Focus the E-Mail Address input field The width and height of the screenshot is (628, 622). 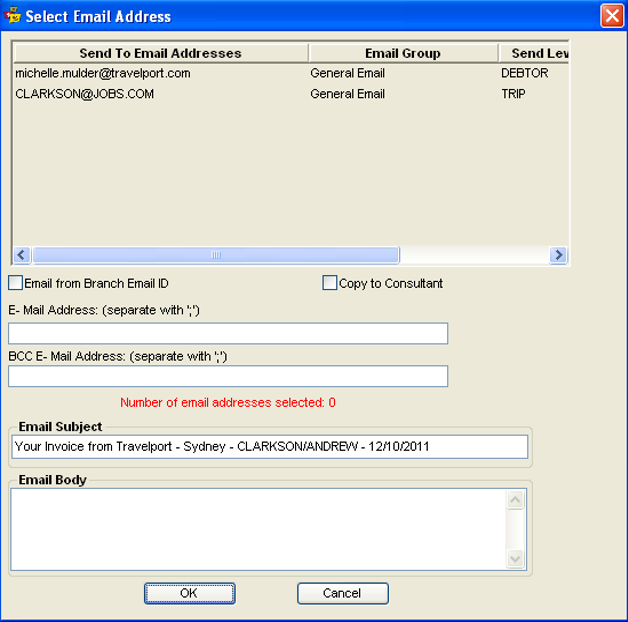coord(228,333)
